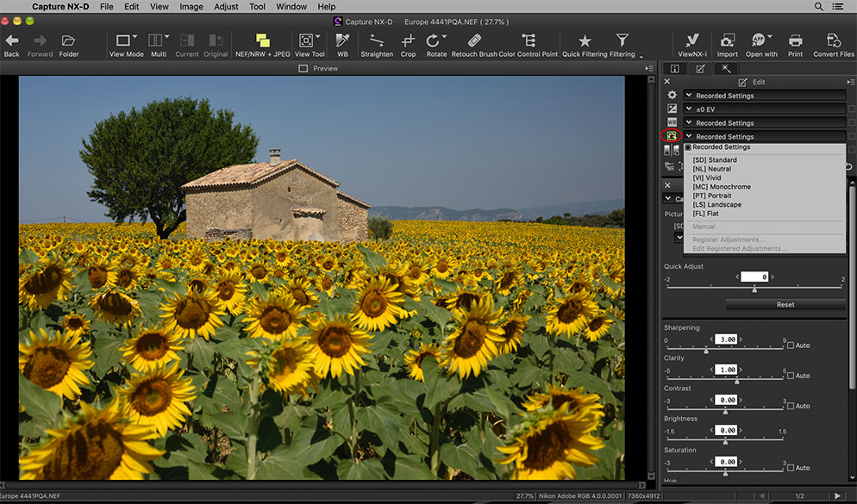This screenshot has width=857, height=504.
Task: Click the Contrast value field
Action: [726, 400]
